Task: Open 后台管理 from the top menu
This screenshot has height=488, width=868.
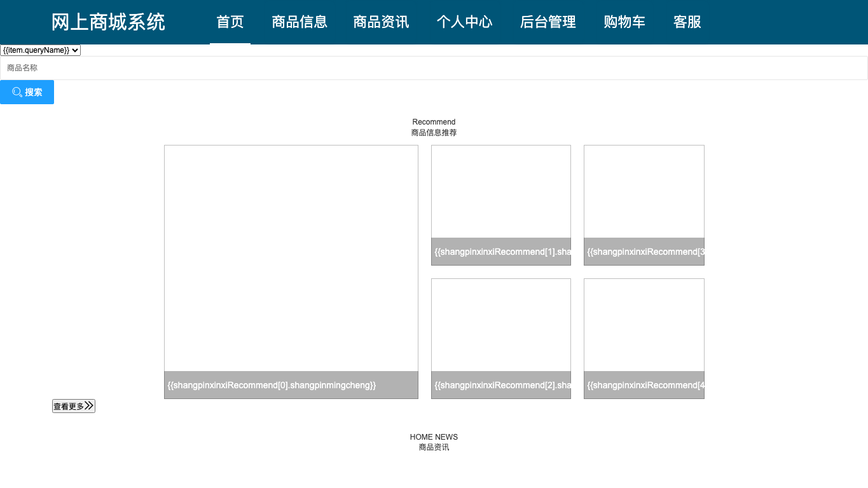Action: click(x=548, y=22)
